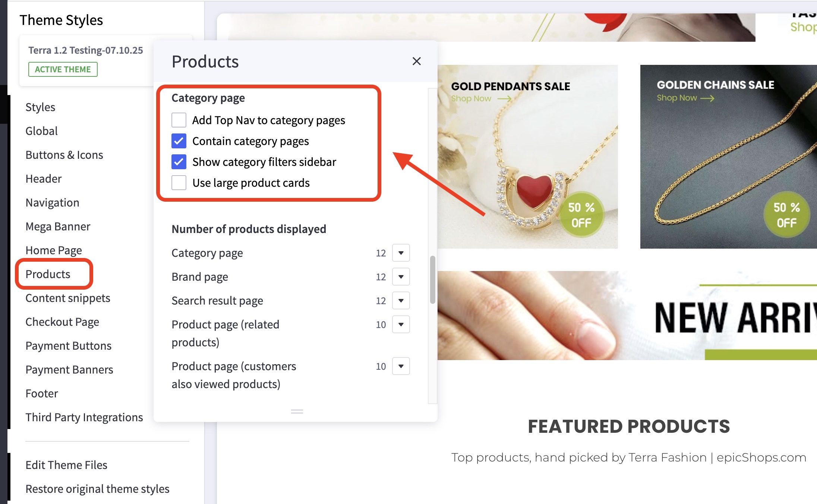
Task: Click the panel resize handle at bottom
Action: click(297, 412)
